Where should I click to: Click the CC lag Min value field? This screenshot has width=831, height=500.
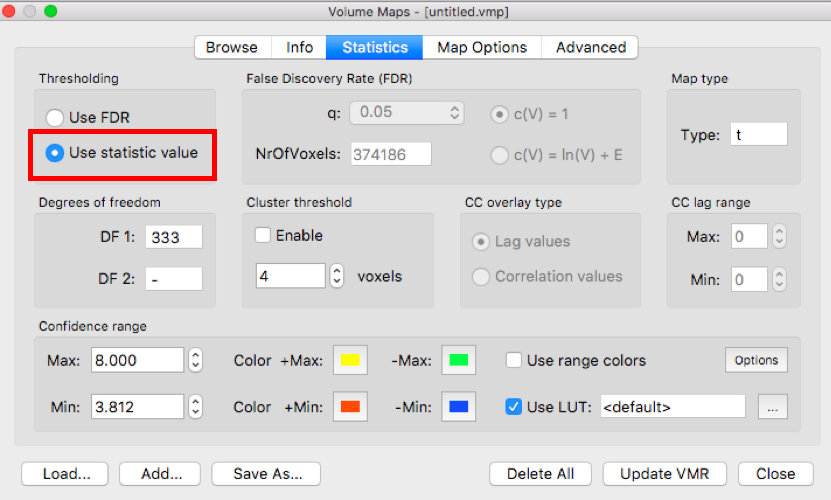(x=749, y=279)
